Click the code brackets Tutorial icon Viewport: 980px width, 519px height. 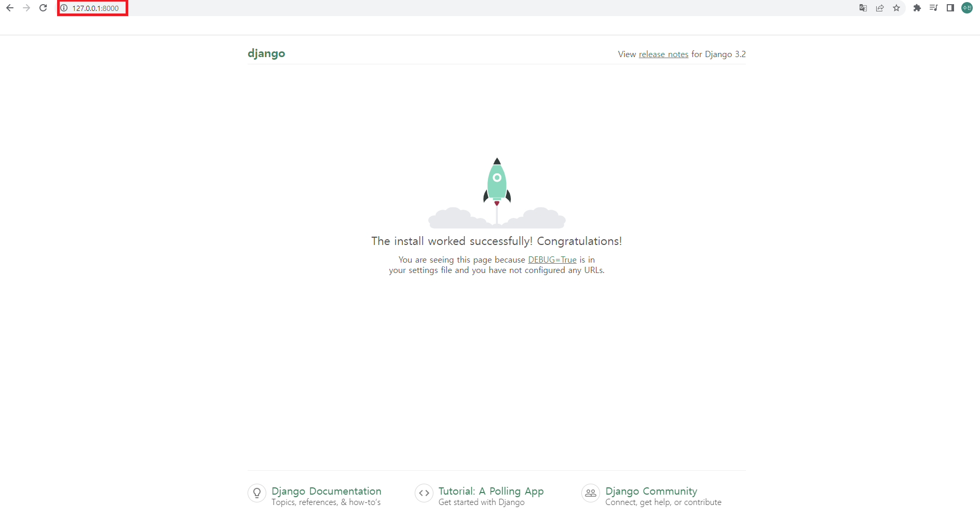coord(424,493)
